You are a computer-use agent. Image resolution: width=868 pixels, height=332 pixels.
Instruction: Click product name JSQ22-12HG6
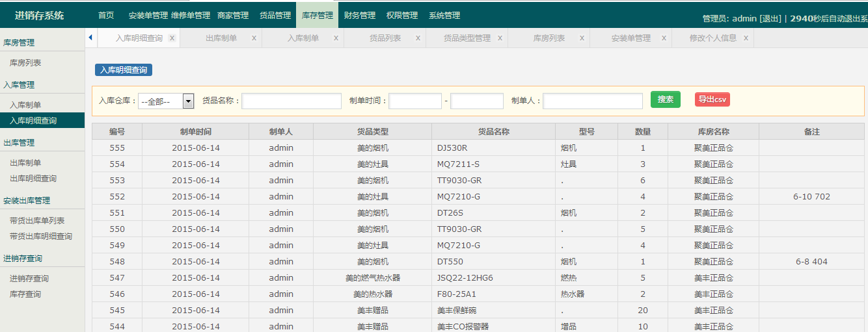click(x=465, y=277)
